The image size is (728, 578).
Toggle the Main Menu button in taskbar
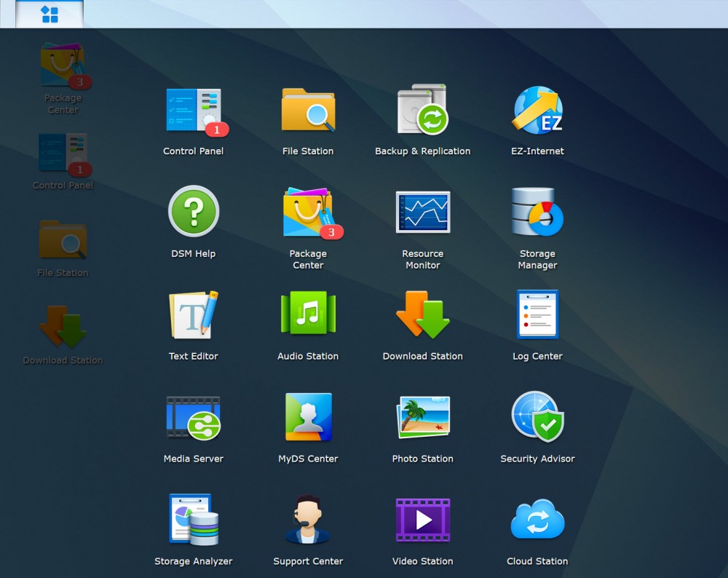point(50,14)
